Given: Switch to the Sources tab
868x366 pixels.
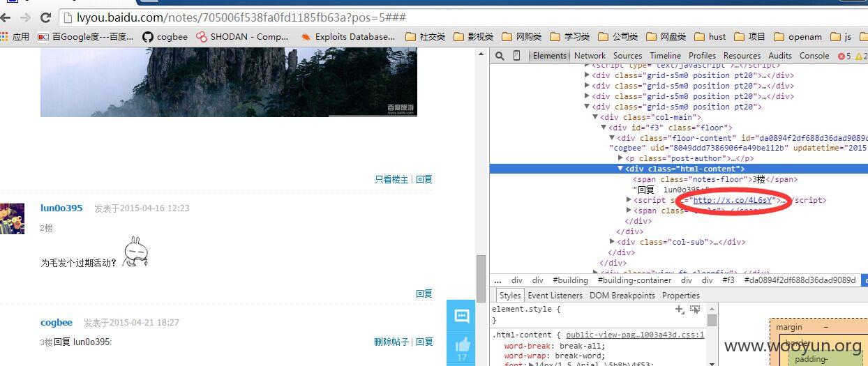Looking at the screenshot, I should [x=627, y=56].
